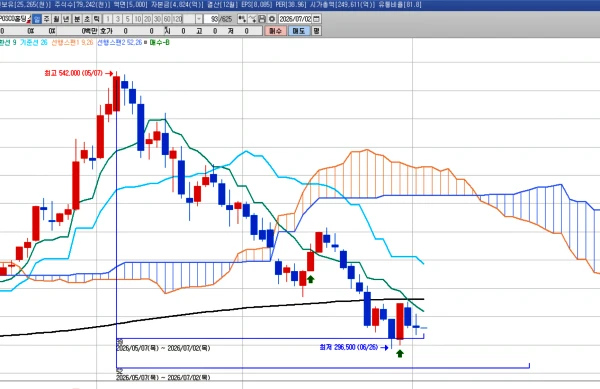Choose the 3 interval button
Screen dimensions: 600x389
(117, 19)
